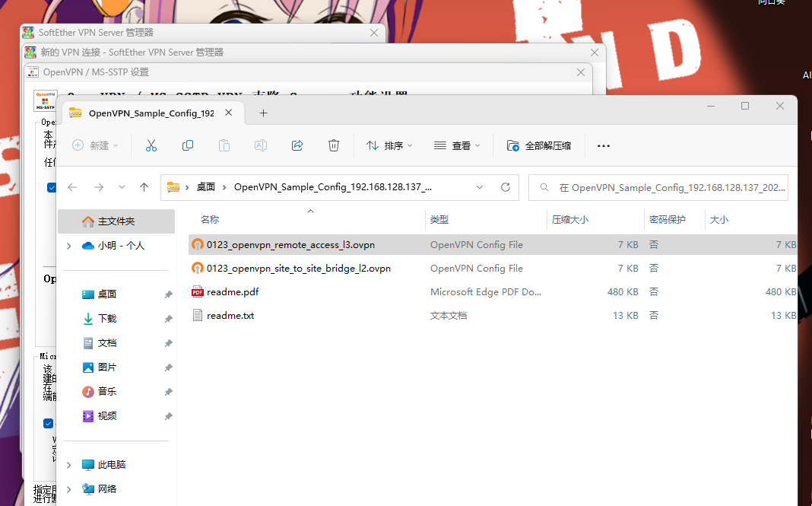Expand the 此电脑 tree node
812x506 pixels.
click(69, 465)
